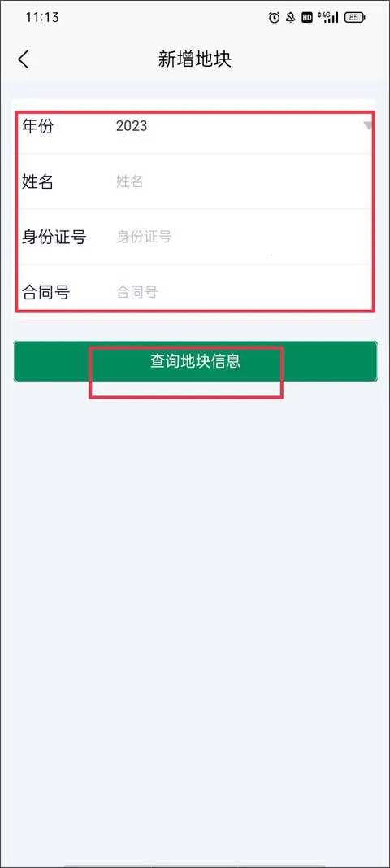Tap the 4G signal strength icon
Image resolution: width=390 pixels, height=868 pixels.
click(x=328, y=18)
